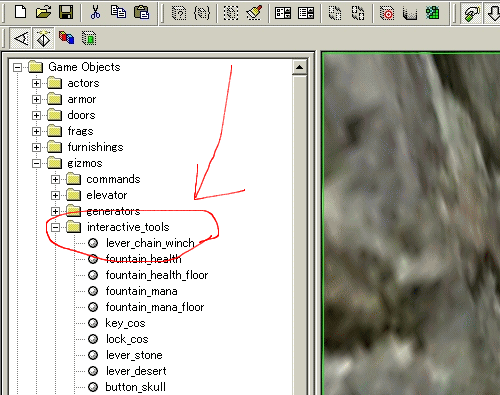Image resolution: width=500 pixels, height=395 pixels.
Task: Click the Copy icon in the toolbar
Action: pos(118,12)
